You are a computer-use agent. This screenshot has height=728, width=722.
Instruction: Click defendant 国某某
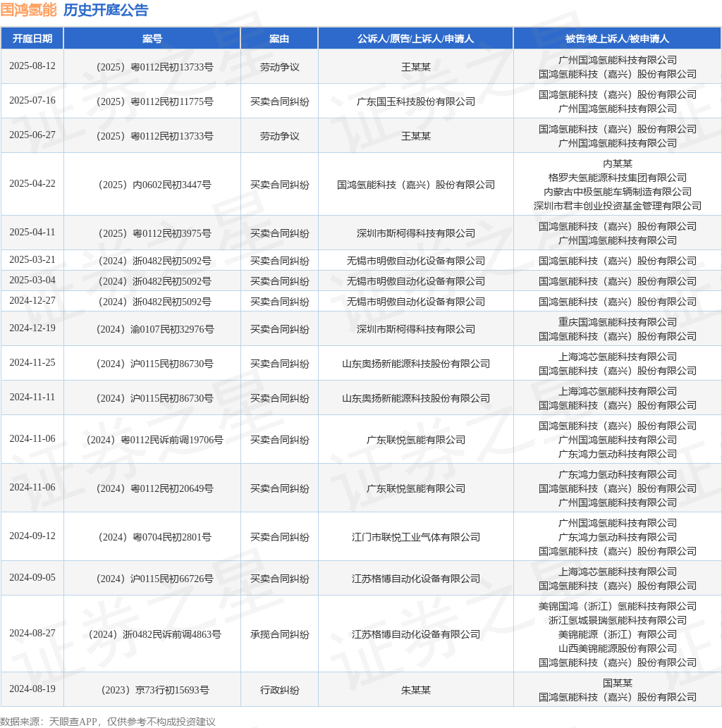618,683
